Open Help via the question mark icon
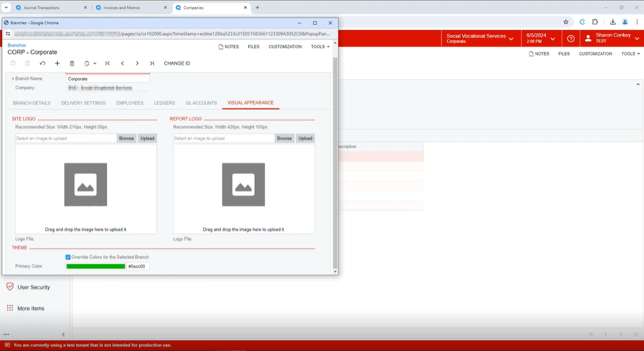Image resolution: width=644 pixels, height=351 pixels. (x=571, y=38)
